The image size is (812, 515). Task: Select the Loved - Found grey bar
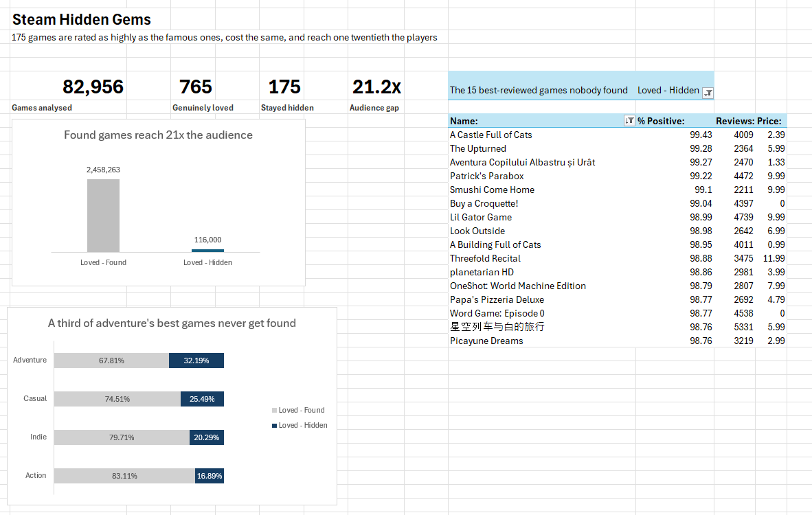103,216
